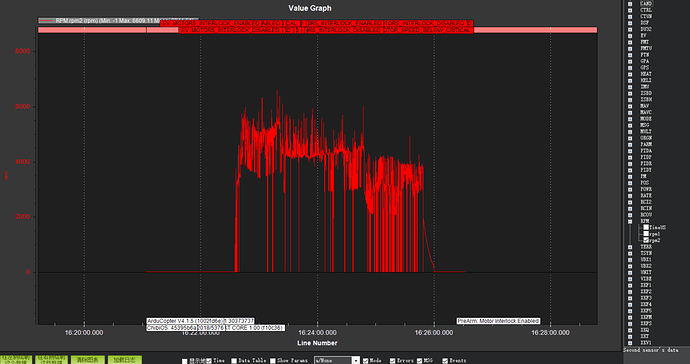This screenshot has height=364, width=690.
Task: Click the ArduCopter V4.1.5 message label
Action: point(200,321)
